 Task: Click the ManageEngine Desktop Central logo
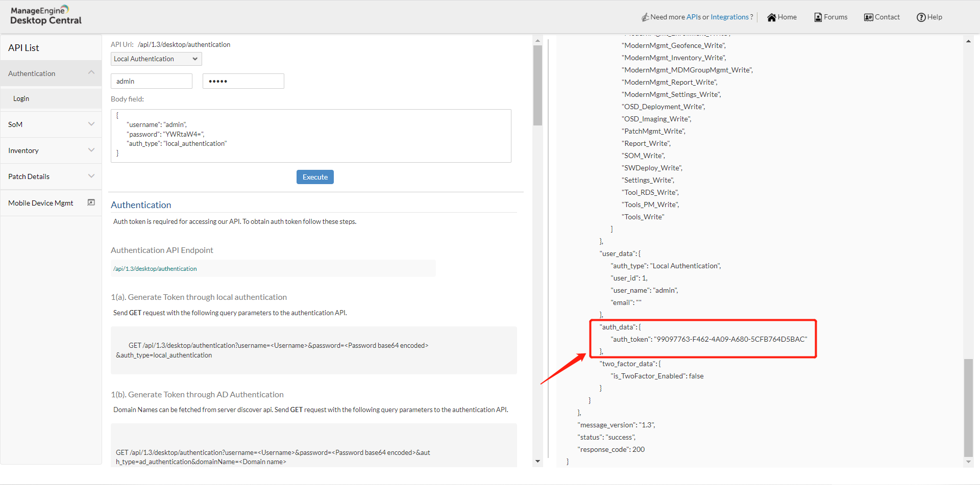pyautogui.click(x=46, y=15)
